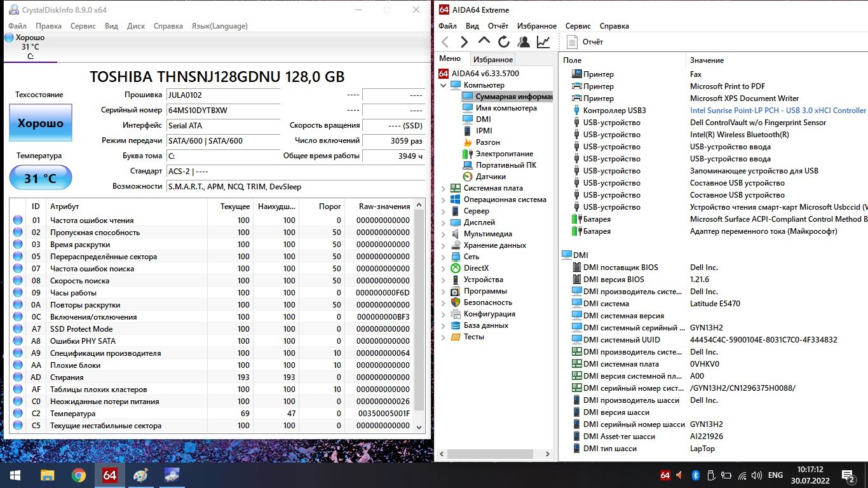Click the Bluetooth tray icon
Image resolution: width=868 pixels, height=488 pixels.
click(696, 475)
